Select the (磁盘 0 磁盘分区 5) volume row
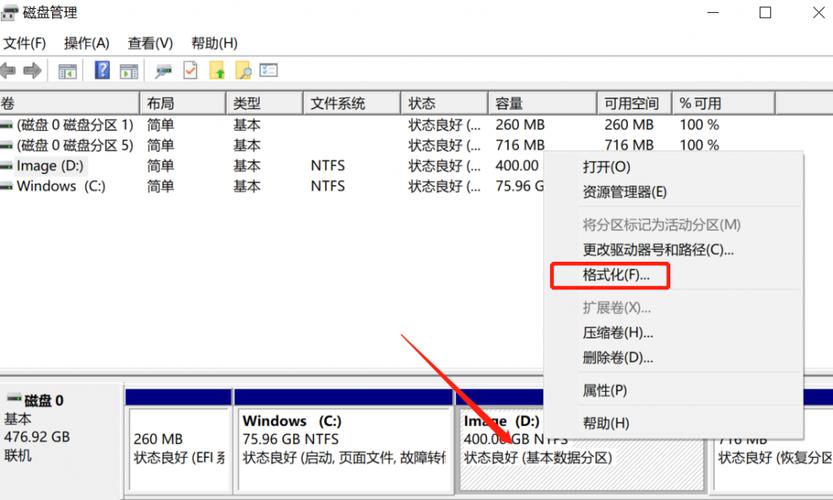 pyautogui.click(x=74, y=146)
